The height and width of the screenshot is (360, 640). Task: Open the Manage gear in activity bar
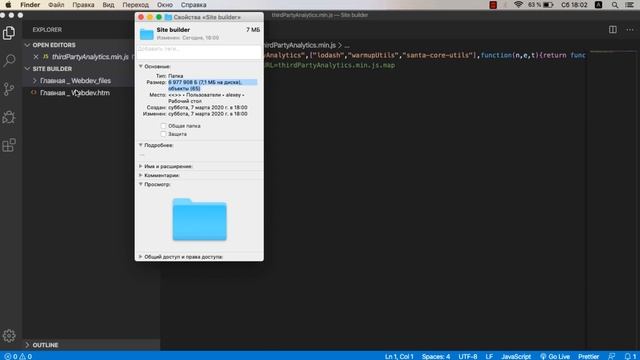(x=9, y=336)
